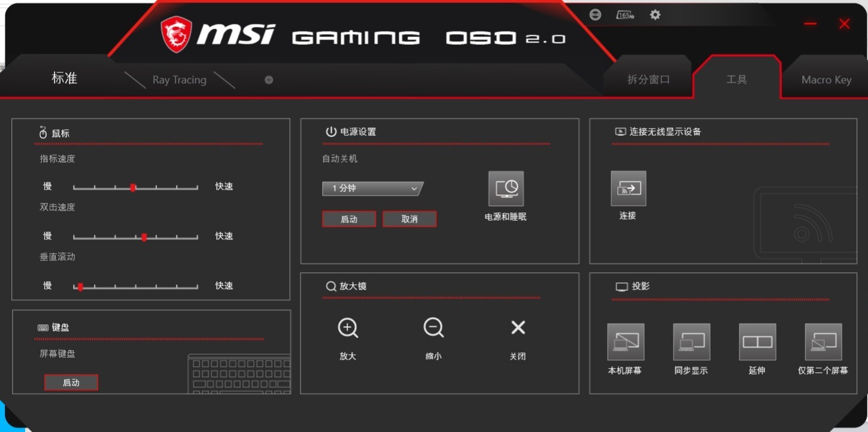Image resolution: width=868 pixels, height=432 pixels.
Task: Select 本机屏幕 projection mode icon
Action: tap(626, 342)
